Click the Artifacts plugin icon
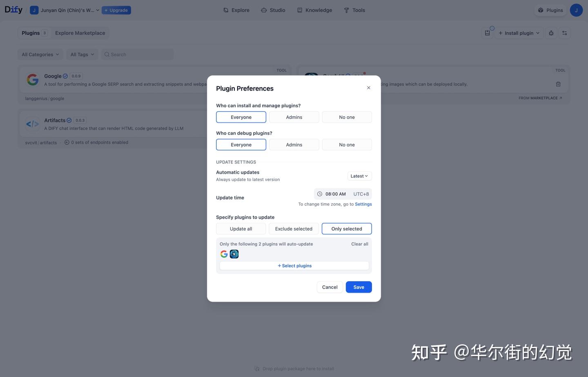The height and width of the screenshot is (377, 588). pos(32,124)
